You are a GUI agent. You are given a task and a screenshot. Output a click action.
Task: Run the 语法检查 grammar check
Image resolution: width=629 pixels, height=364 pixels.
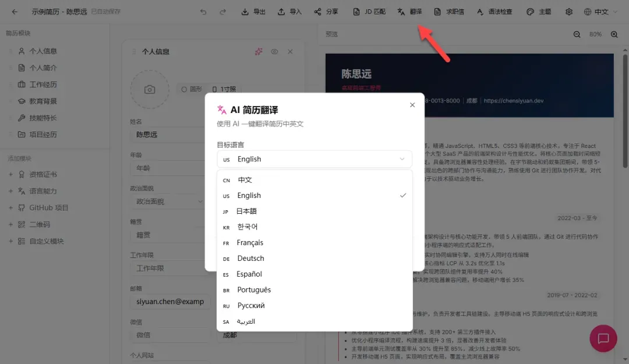coord(494,12)
